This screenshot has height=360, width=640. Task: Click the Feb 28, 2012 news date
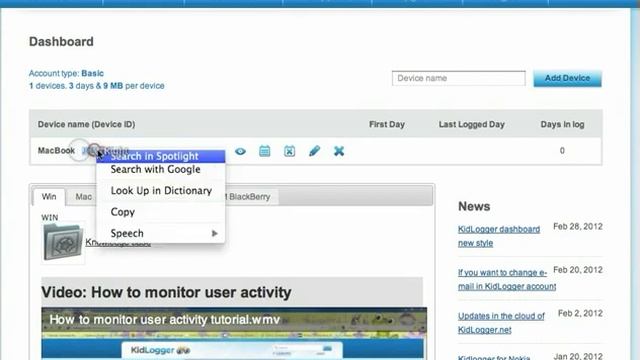578,227
